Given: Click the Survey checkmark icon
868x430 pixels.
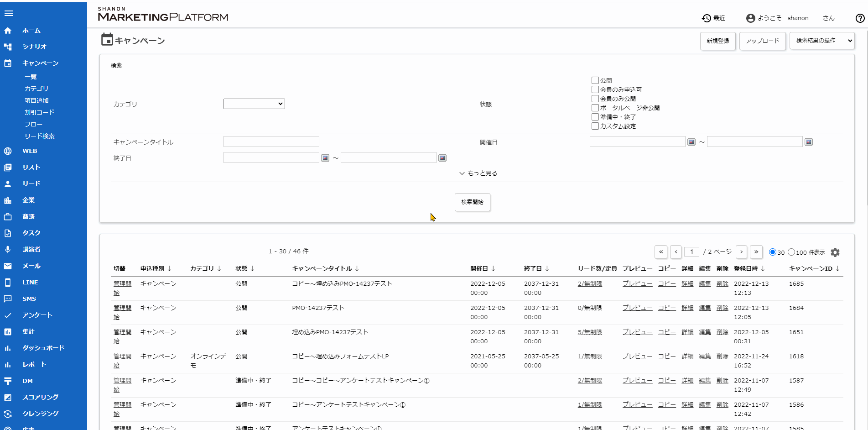Looking at the screenshot, I should [x=8, y=315].
